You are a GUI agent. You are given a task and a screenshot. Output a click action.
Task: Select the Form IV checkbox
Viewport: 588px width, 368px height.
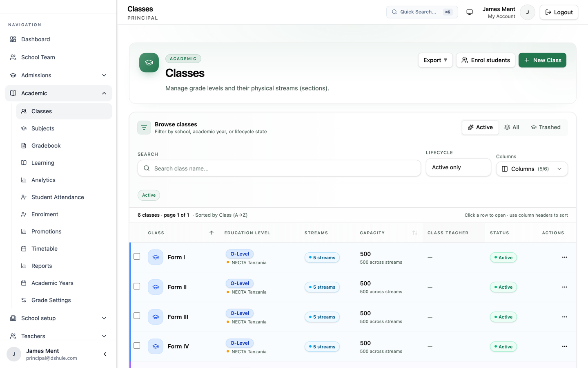(137, 346)
